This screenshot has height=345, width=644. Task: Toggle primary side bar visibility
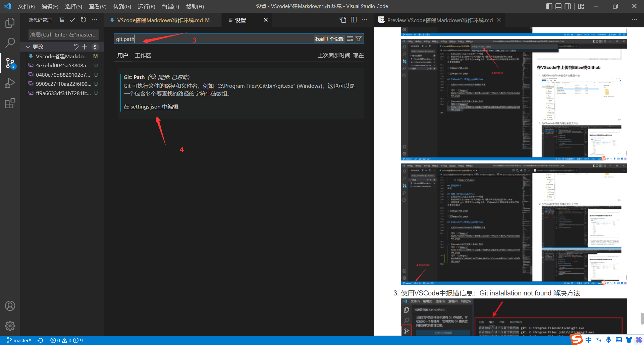pyautogui.click(x=549, y=6)
